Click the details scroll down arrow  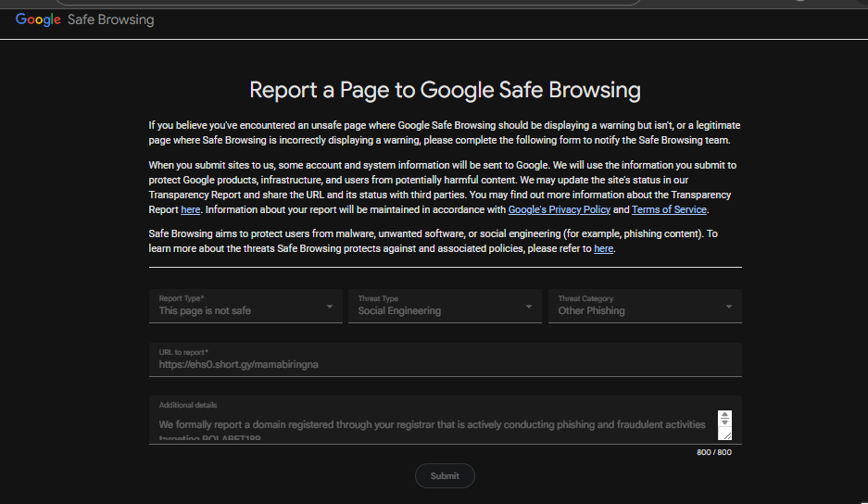click(724, 422)
